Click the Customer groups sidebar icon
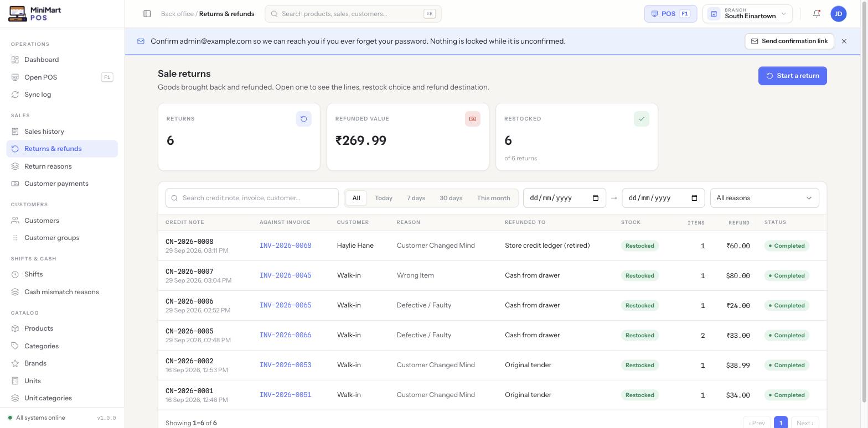The image size is (868, 428). click(15, 238)
